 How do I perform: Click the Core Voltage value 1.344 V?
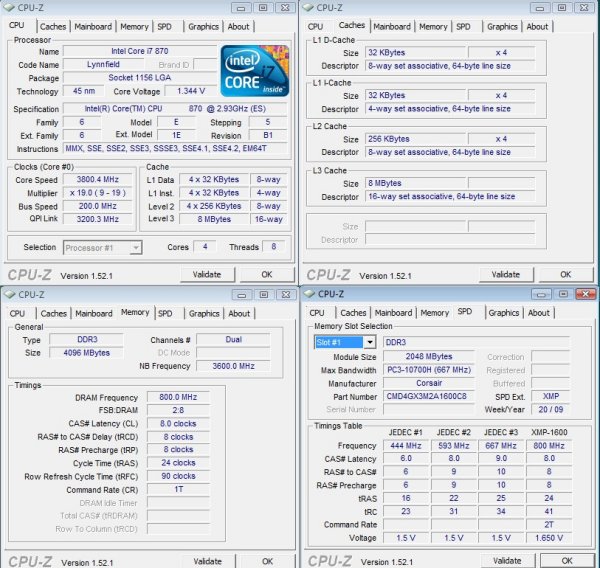tap(191, 91)
